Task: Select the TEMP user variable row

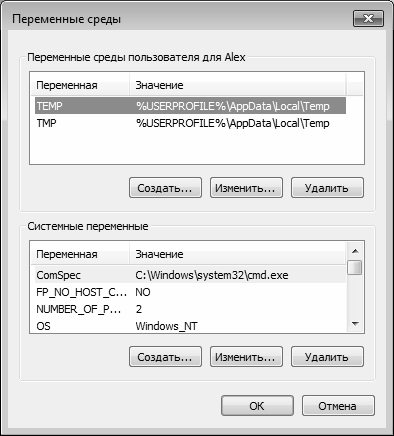Action: pyautogui.click(x=190, y=106)
